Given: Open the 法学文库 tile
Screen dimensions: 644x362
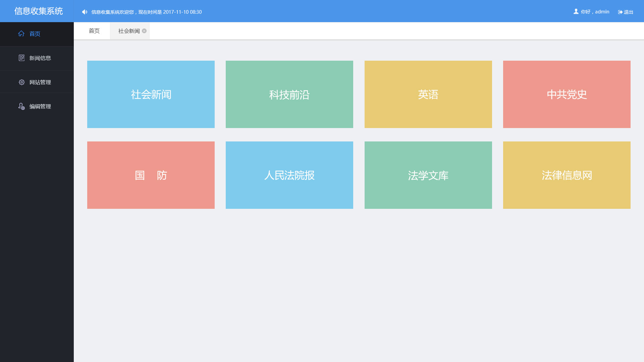Looking at the screenshot, I should pos(428,175).
